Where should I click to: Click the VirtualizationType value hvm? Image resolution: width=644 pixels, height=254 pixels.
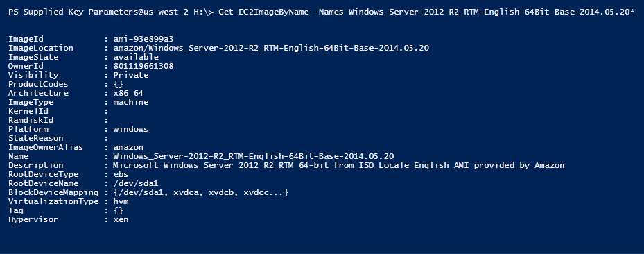[x=121, y=201]
